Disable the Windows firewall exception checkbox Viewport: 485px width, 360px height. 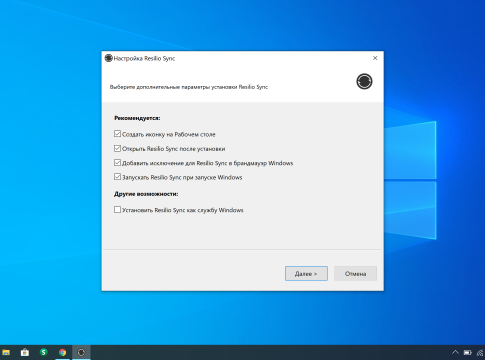click(x=117, y=163)
